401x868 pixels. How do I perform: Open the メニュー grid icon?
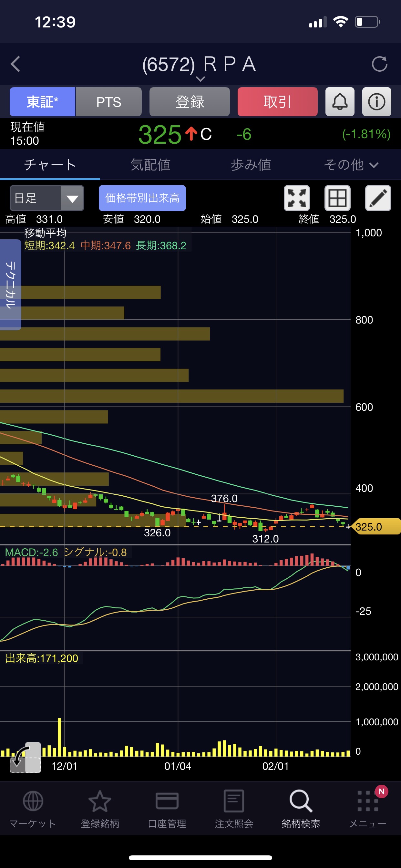368,809
